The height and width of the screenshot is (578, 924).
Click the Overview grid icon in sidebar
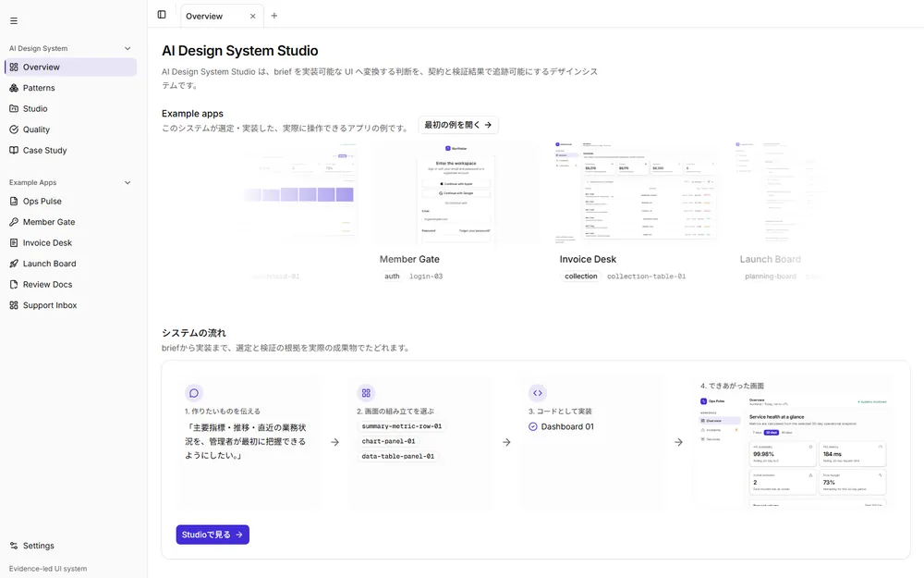pos(14,68)
